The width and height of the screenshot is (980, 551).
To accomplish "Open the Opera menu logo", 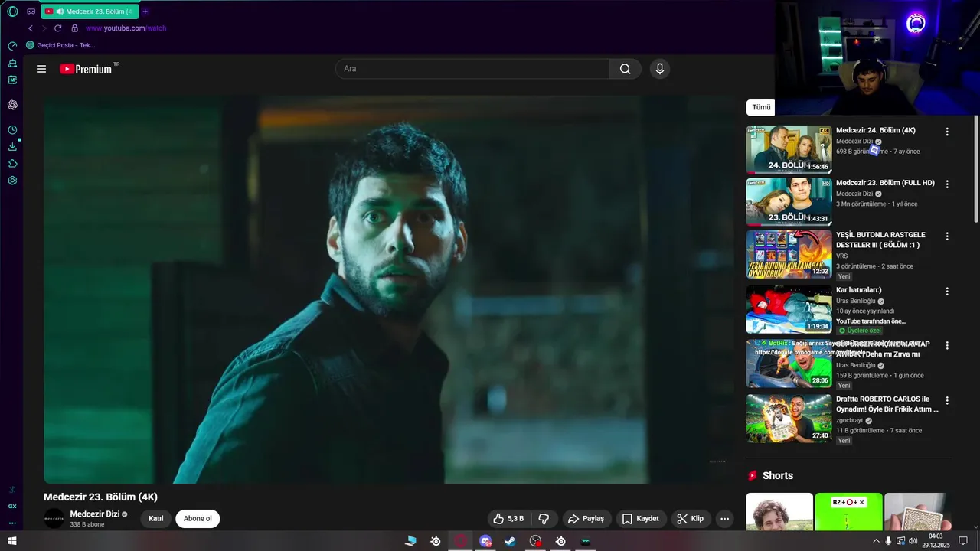I will pos(12,11).
